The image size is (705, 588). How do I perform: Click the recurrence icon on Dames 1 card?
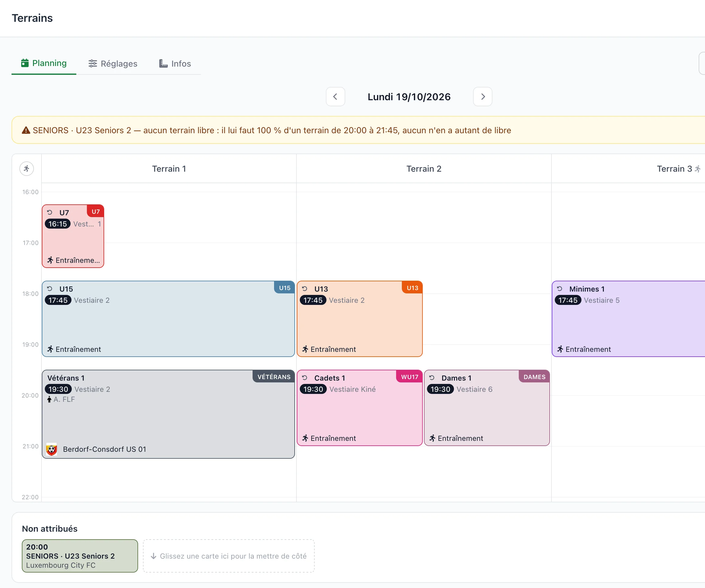(x=432, y=378)
